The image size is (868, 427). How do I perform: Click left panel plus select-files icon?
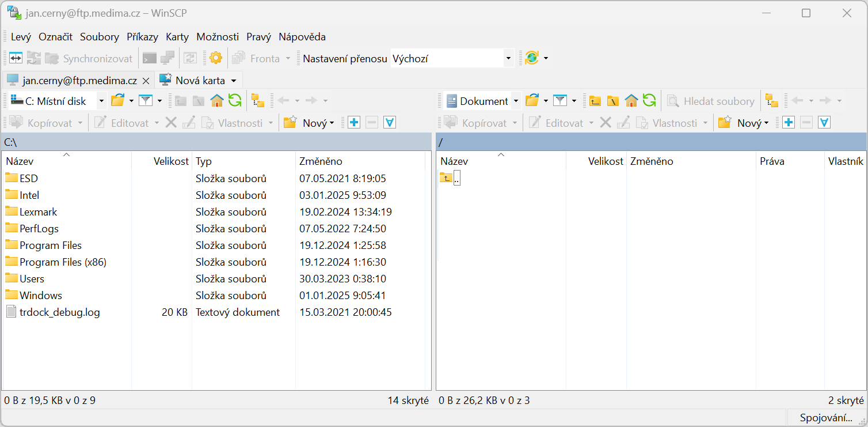coord(353,123)
